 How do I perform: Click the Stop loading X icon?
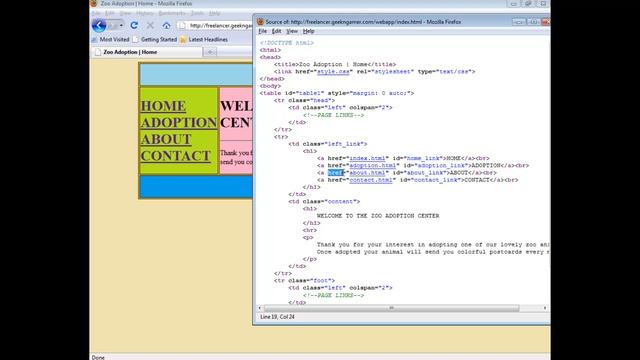150,25
